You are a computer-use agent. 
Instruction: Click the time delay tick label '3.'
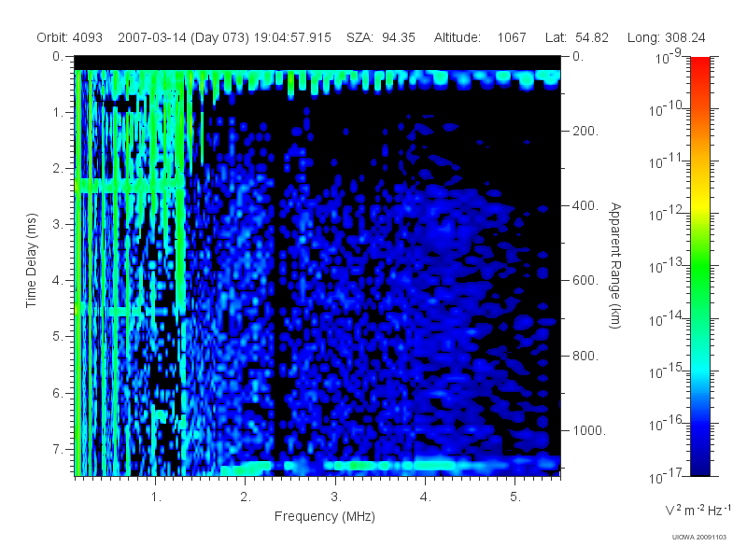click(x=58, y=224)
